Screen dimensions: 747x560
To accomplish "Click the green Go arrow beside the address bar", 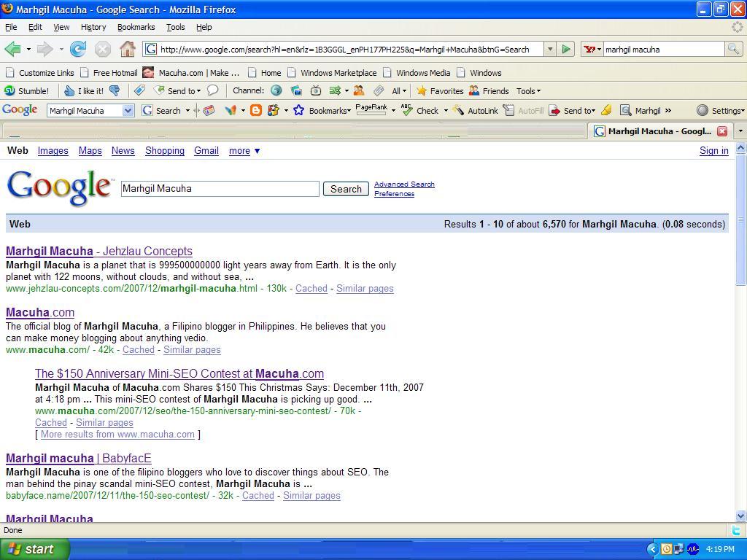I will pos(566,49).
